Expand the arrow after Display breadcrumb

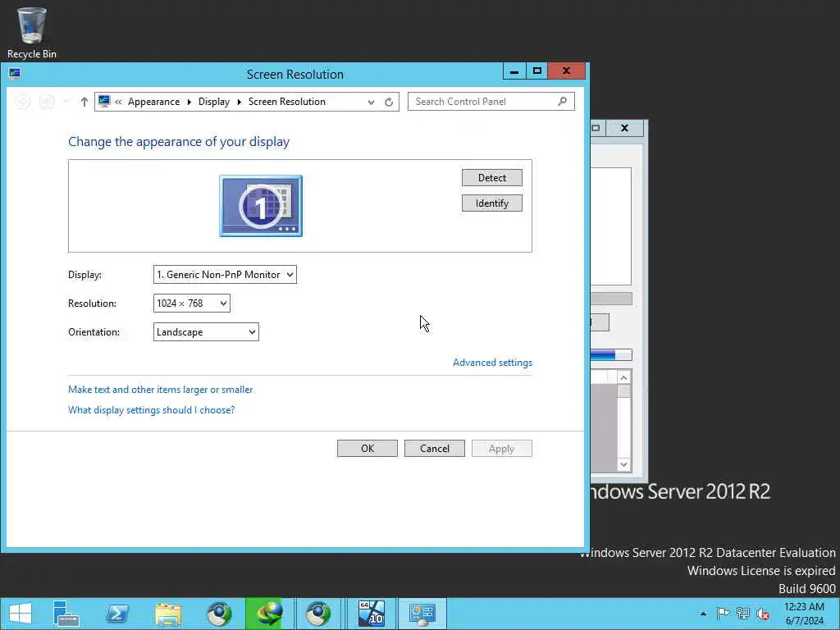point(239,102)
